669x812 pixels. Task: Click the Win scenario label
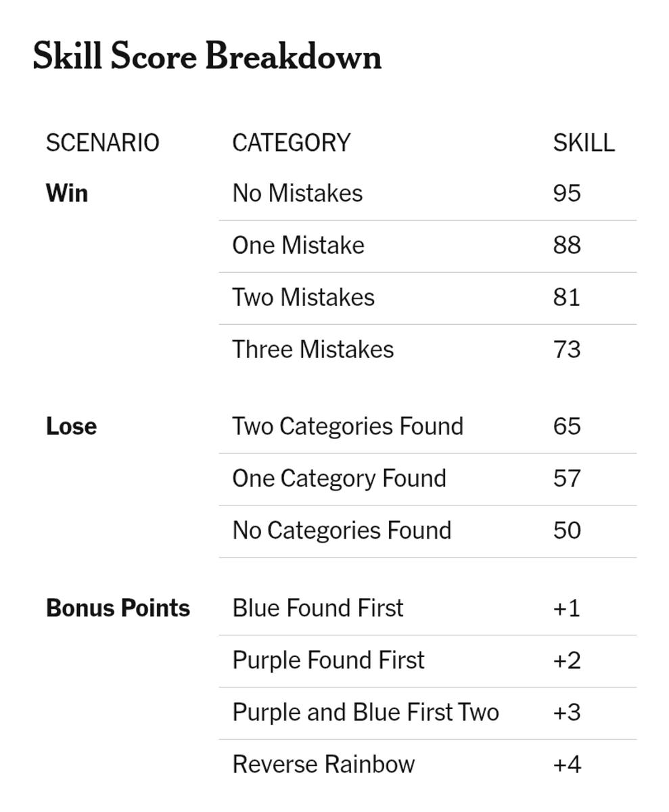67,193
